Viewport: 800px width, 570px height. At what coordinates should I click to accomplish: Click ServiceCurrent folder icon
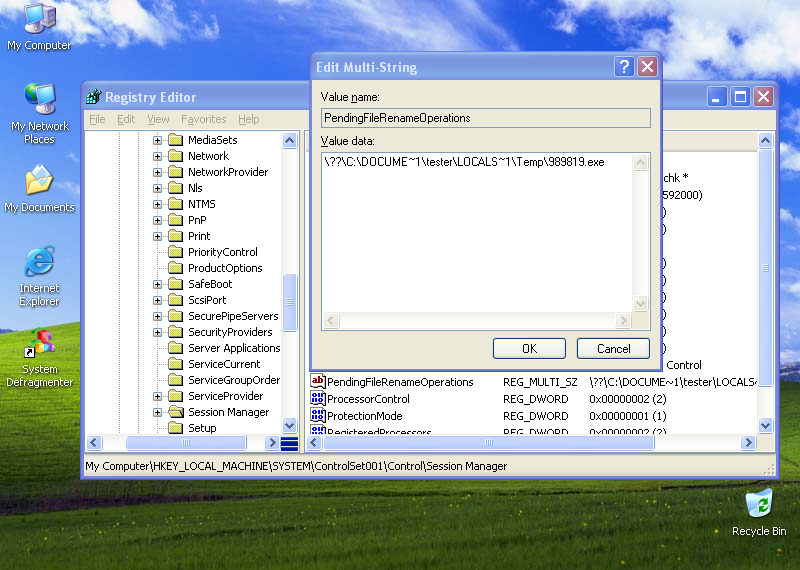176,363
